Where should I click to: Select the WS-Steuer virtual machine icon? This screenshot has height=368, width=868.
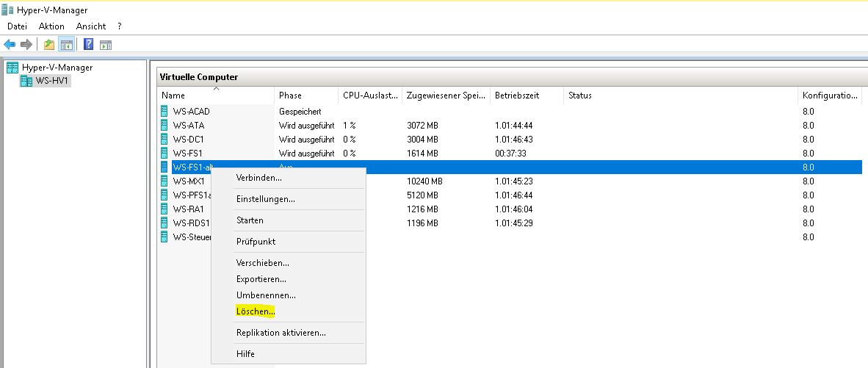(164, 237)
